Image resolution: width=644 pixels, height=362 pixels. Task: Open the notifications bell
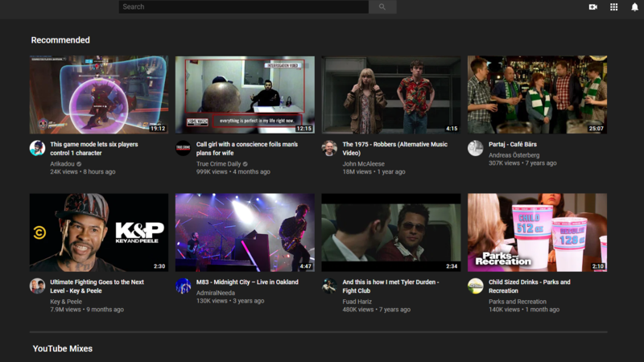pyautogui.click(x=634, y=7)
